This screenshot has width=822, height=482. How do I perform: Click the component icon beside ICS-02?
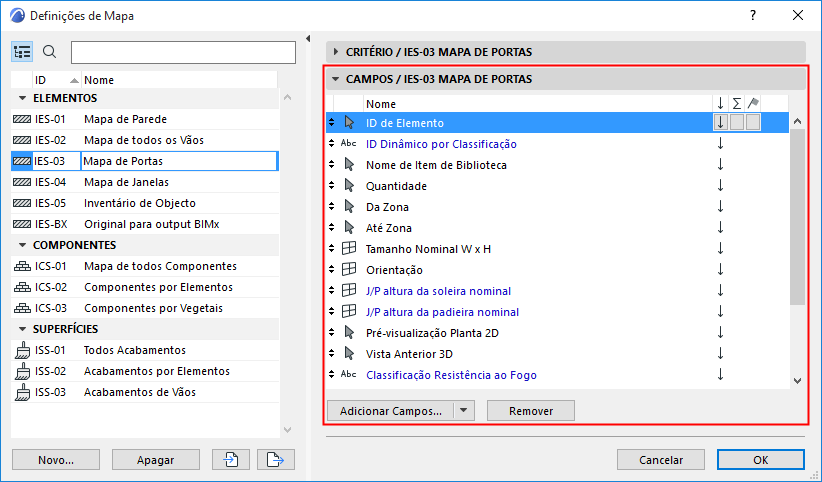[22, 287]
